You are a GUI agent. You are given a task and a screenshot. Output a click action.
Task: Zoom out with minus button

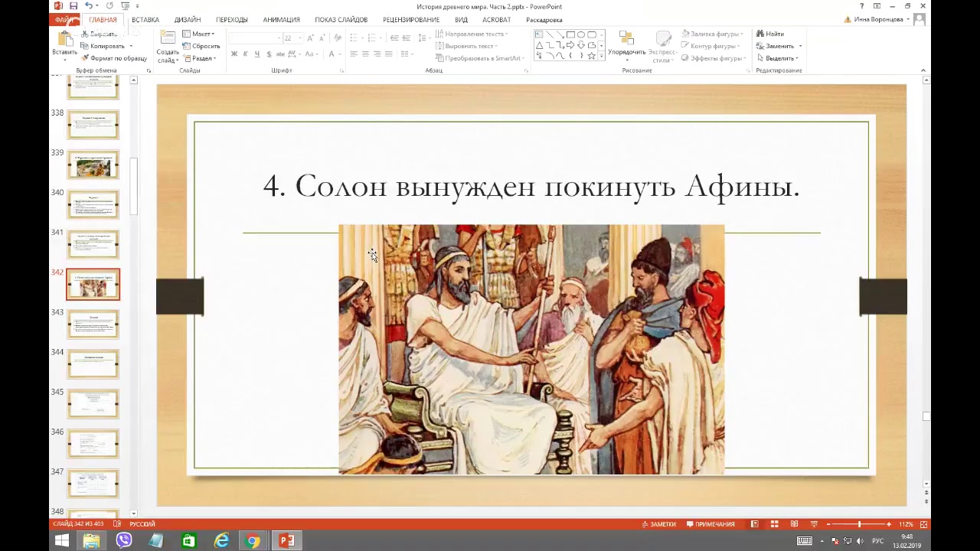point(829,524)
